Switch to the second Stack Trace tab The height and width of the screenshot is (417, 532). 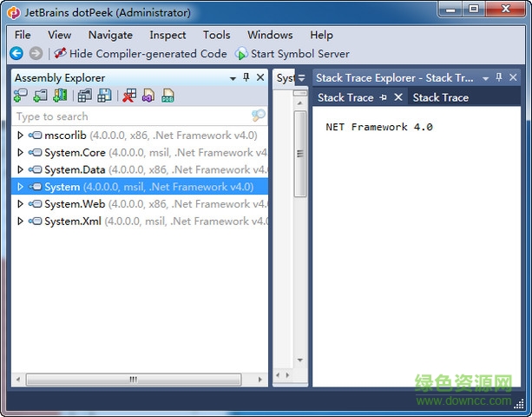(440, 98)
